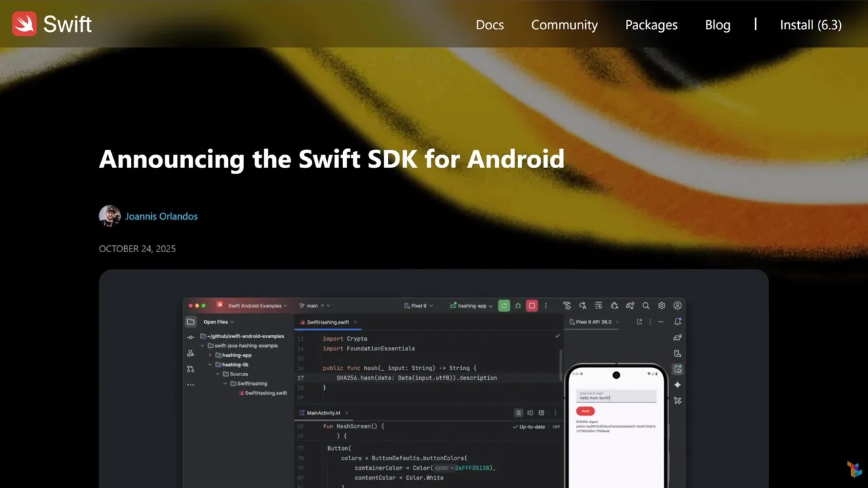The width and height of the screenshot is (868, 488).
Task: Open the Gemini sparkle icon in right sidebar
Action: click(677, 385)
